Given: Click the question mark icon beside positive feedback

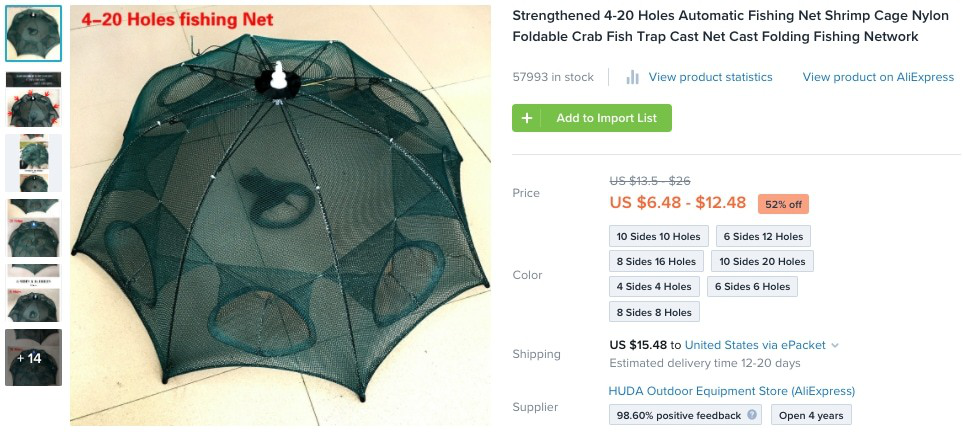Looking at the screenshot, I should (x=752, y=415).
